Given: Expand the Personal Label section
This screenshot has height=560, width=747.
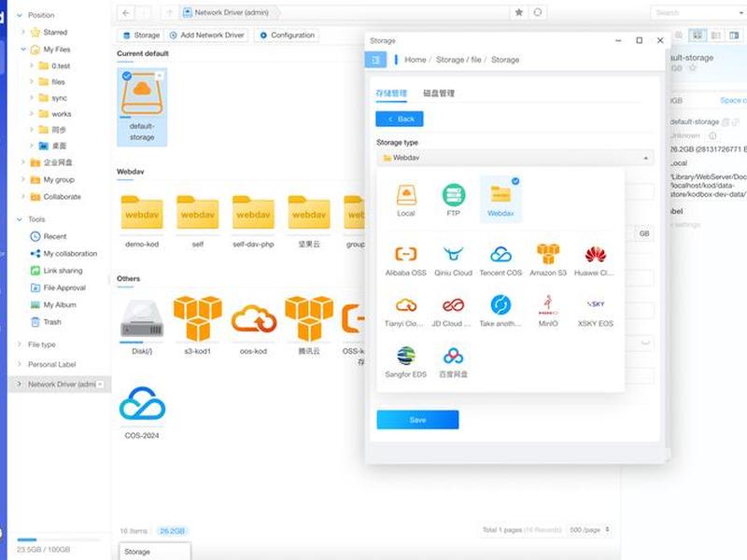Looking at the screenshot, I should pyautogui.click(x=20, y=364).
